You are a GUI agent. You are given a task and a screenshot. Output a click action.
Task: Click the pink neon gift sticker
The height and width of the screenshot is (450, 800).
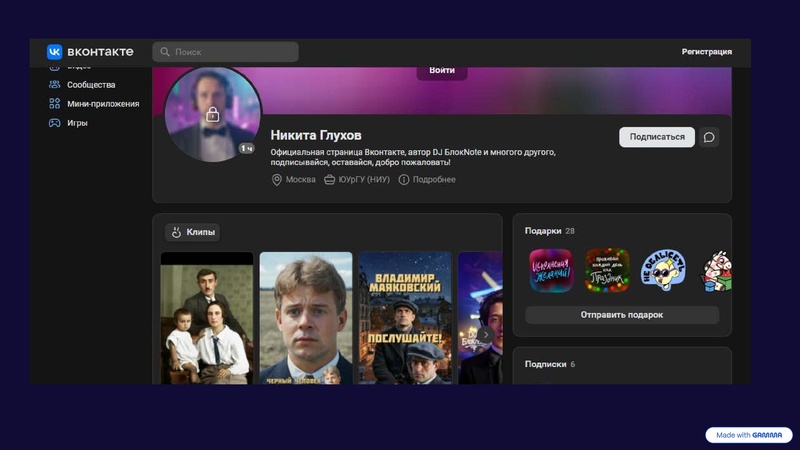(551, 270)
